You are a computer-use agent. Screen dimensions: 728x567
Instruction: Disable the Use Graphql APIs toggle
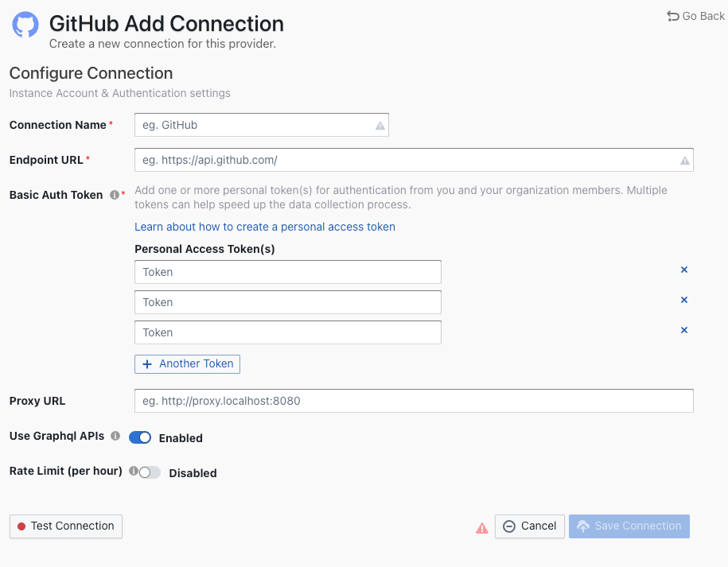coord(140,437)
